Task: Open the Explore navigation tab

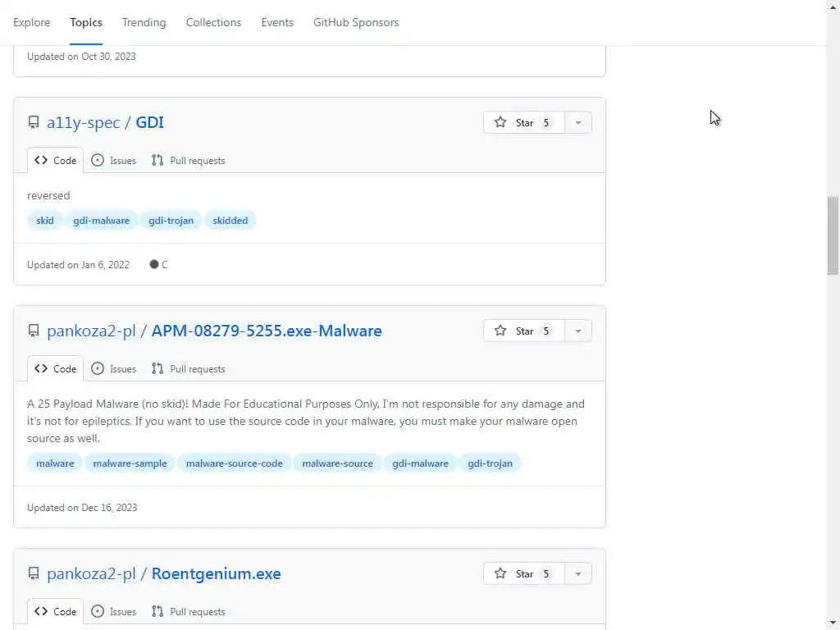Action: (32, 22)
